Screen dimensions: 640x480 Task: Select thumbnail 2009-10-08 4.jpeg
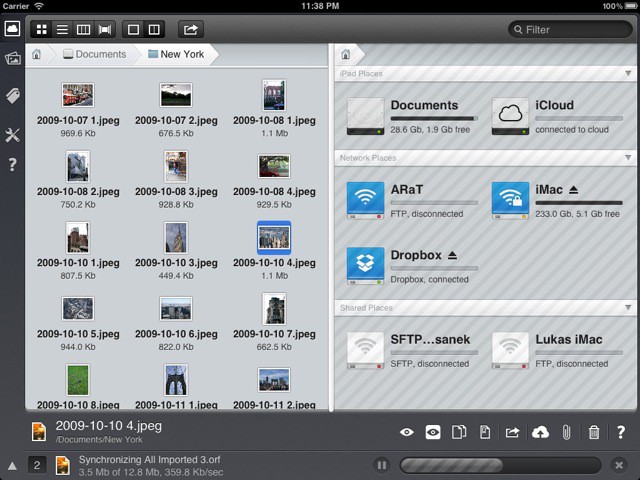274,166
